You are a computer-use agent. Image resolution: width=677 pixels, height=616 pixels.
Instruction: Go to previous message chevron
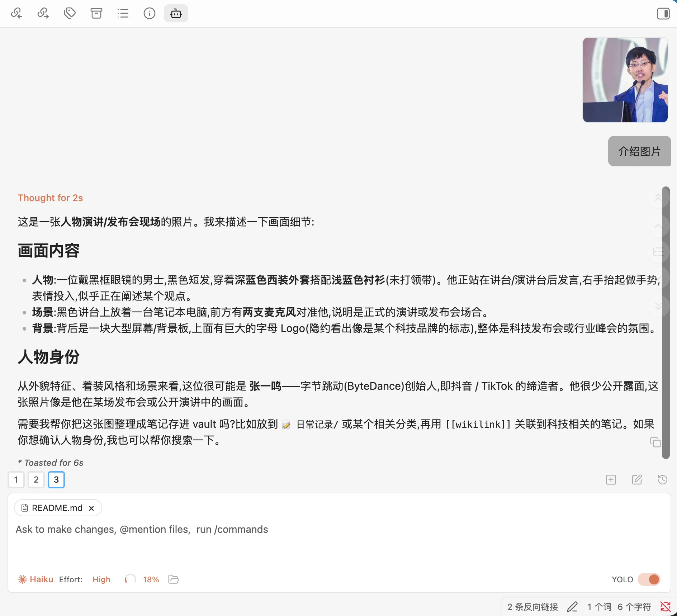658,226
